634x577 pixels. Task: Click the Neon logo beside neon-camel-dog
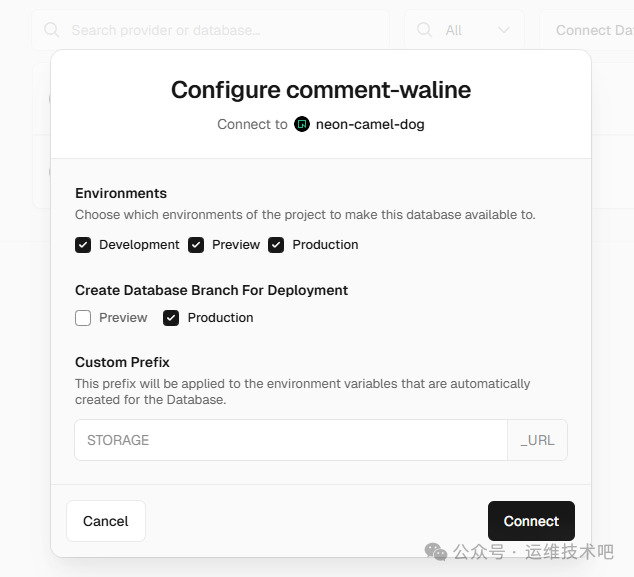coord(302,124)
